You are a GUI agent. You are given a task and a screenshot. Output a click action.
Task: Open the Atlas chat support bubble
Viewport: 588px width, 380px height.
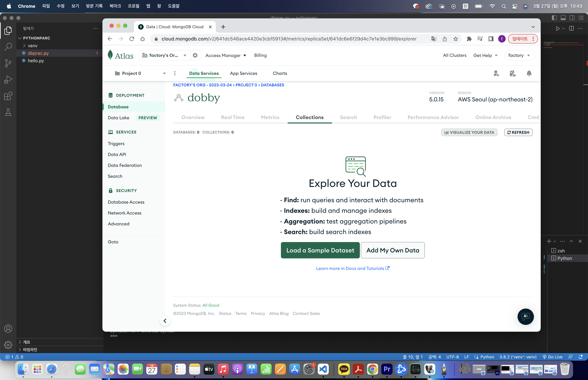526,317
